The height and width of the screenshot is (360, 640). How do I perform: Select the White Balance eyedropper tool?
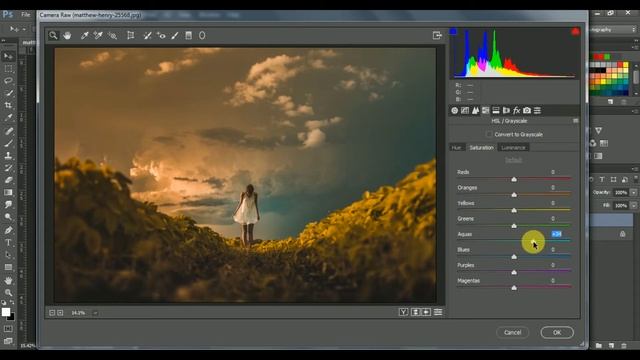click(84, 36)
